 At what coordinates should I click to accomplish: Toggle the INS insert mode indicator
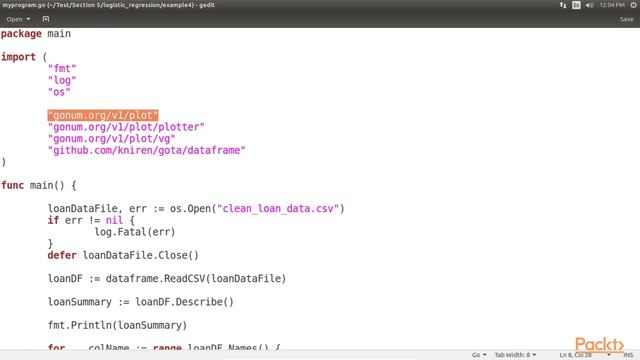coord(628,355)
